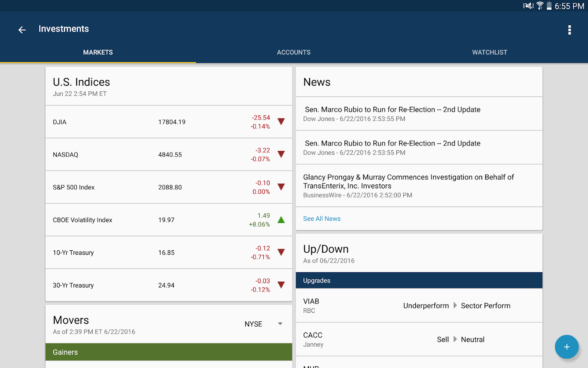The image size is (588, 368).
Task: Open the VIAB upgrade entry
Action: click(x=419, y=305)
